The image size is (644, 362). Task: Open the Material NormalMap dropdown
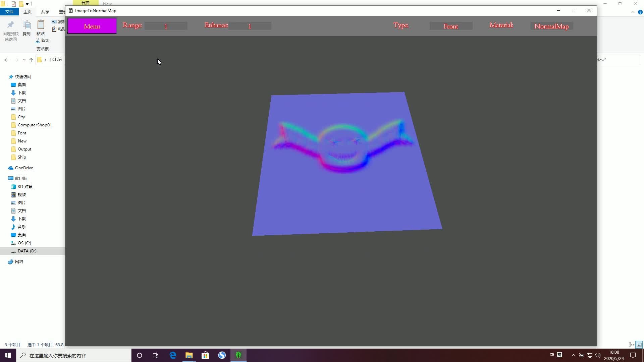(551, 26)
